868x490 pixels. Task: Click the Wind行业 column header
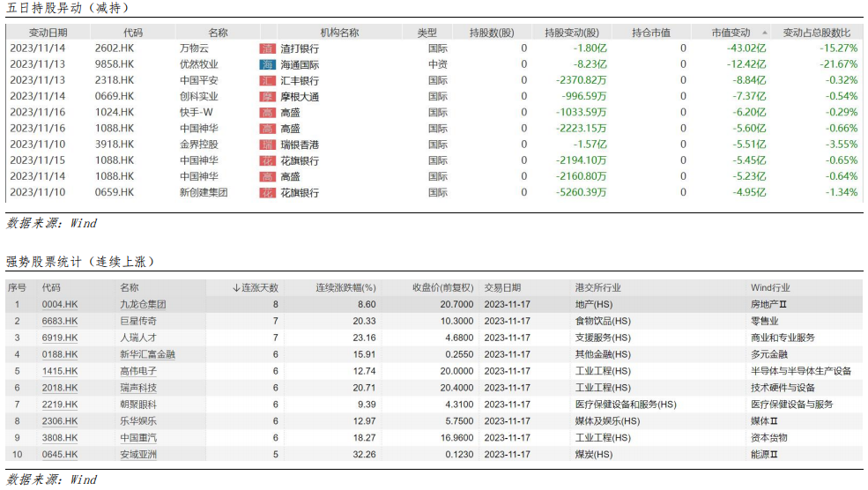tap(770, 288)
